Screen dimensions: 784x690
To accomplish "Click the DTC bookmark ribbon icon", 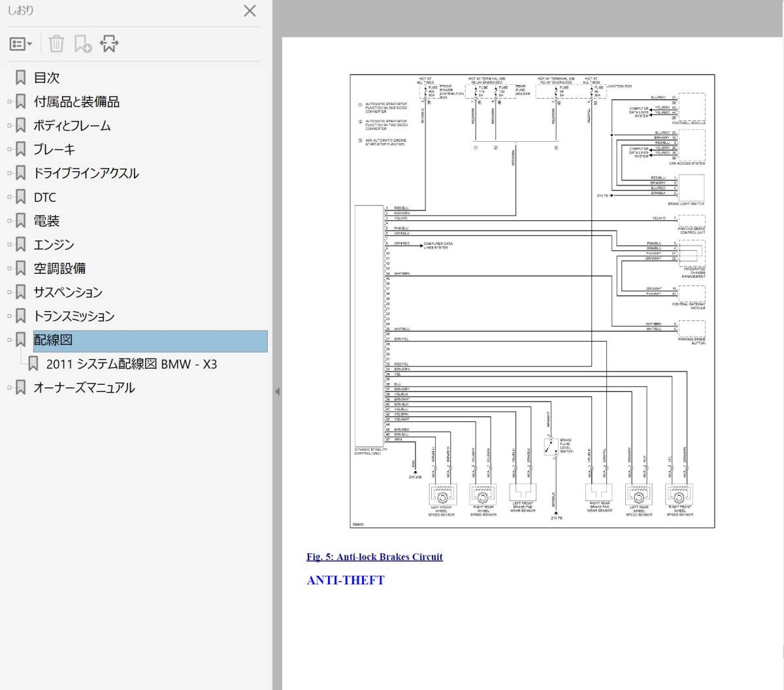I will (x=21, y=197).
